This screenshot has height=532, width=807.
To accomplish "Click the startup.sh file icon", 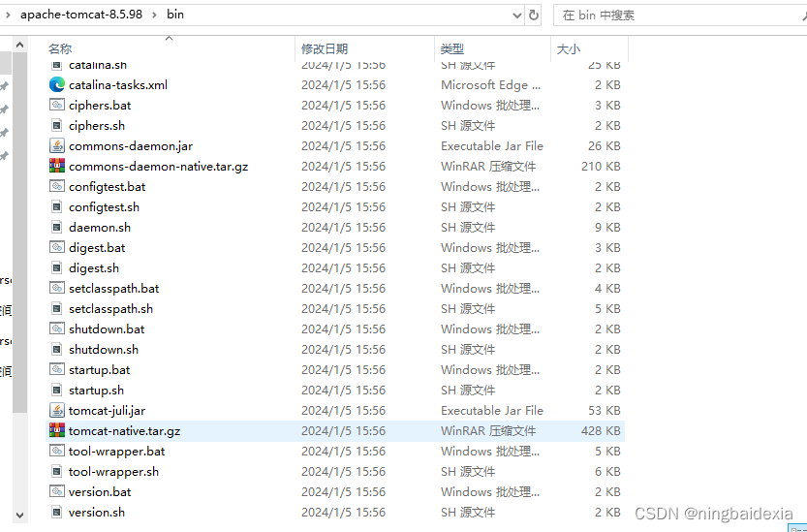I will point(56,390).
